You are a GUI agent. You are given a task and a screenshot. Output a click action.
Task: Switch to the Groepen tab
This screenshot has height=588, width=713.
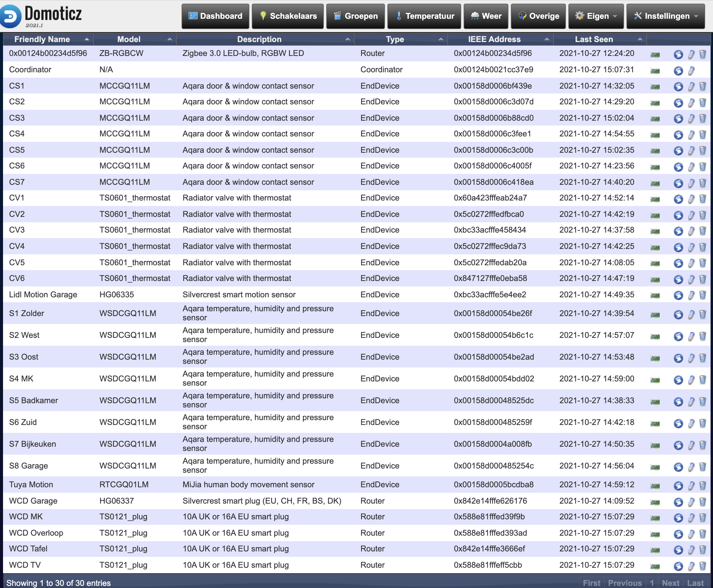[x=356, y=16]
